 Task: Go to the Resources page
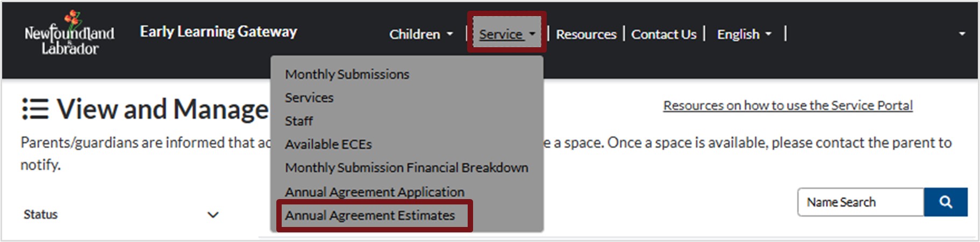click(586, 34)
